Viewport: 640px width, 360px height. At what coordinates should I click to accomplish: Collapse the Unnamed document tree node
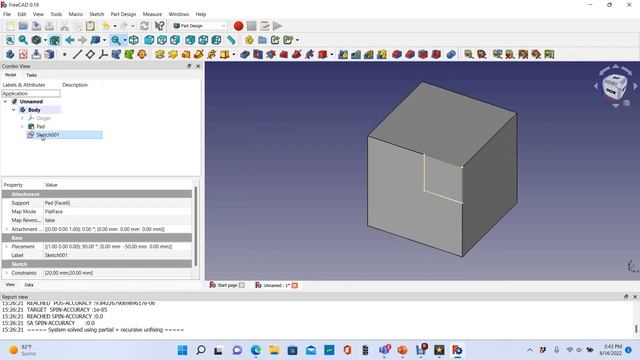[5, 102]
